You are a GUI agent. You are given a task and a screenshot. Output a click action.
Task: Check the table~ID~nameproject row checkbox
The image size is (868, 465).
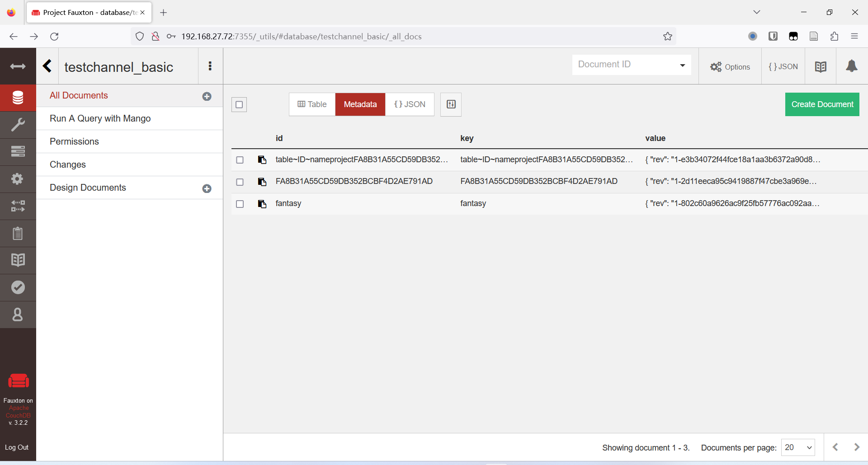[240, 160]
